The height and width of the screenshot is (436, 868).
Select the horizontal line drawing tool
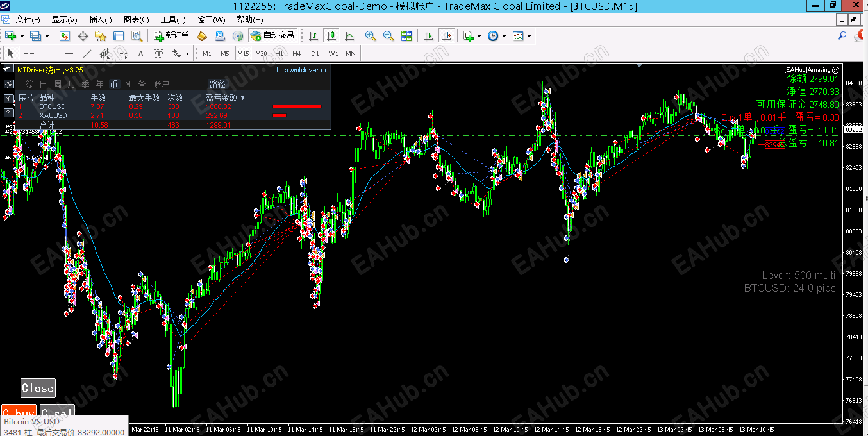(69, 53)
